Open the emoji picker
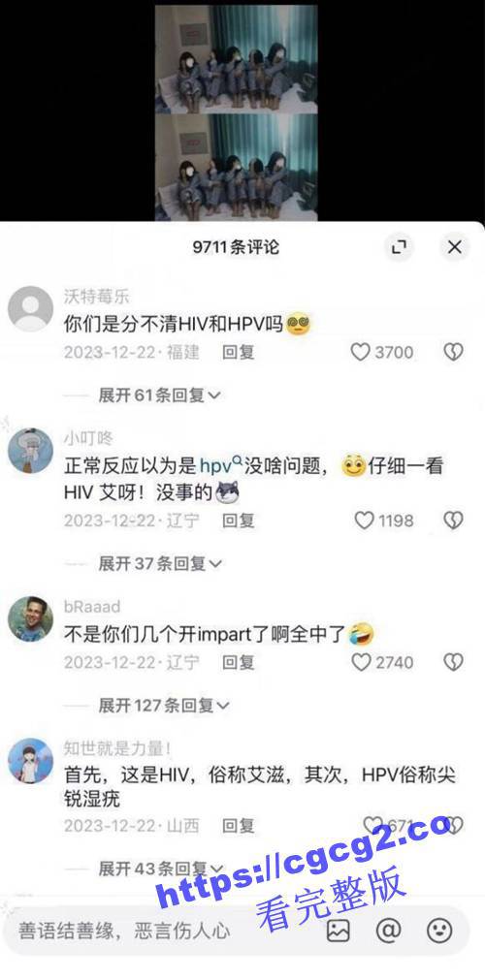The image size is (485, 980). (439, 932)
